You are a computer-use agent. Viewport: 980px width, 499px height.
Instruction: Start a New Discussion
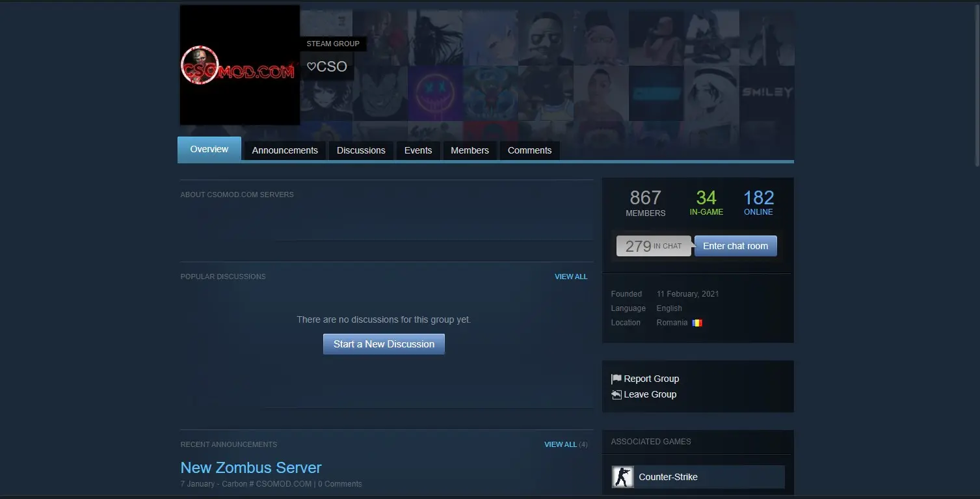(384, 344)
